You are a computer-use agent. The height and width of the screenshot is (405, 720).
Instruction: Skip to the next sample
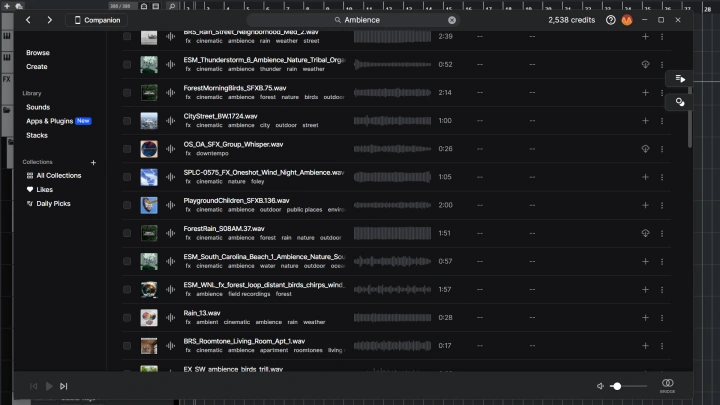click(x=64, y=386)
